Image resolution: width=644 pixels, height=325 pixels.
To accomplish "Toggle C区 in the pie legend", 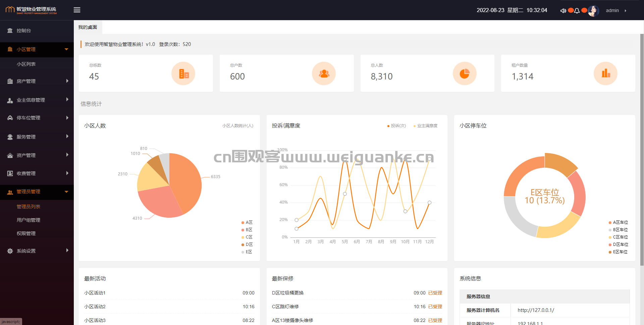I will click(247, 237).
